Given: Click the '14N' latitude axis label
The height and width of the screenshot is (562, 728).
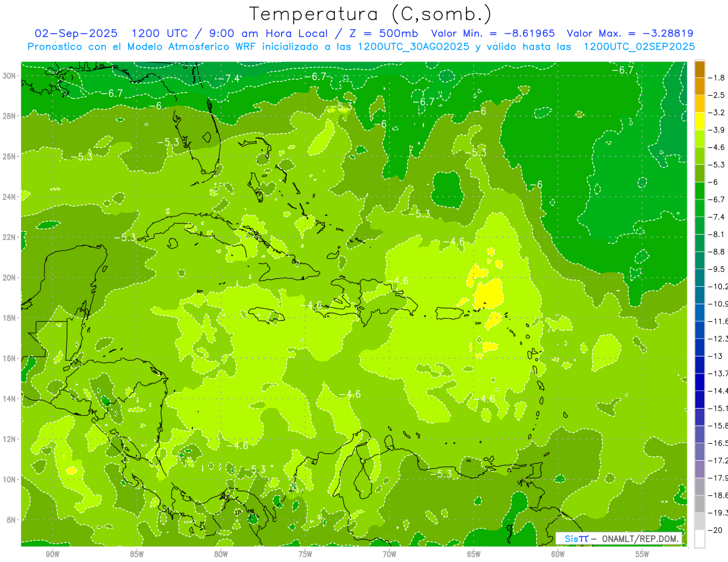Looking at the screenshot, I should (10, 398).
